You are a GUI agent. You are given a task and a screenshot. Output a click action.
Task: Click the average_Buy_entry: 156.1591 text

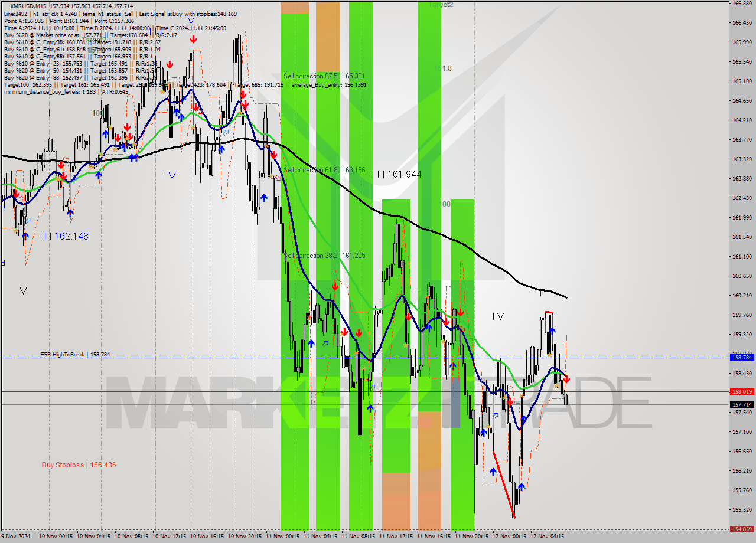click(x=329, y=85)
